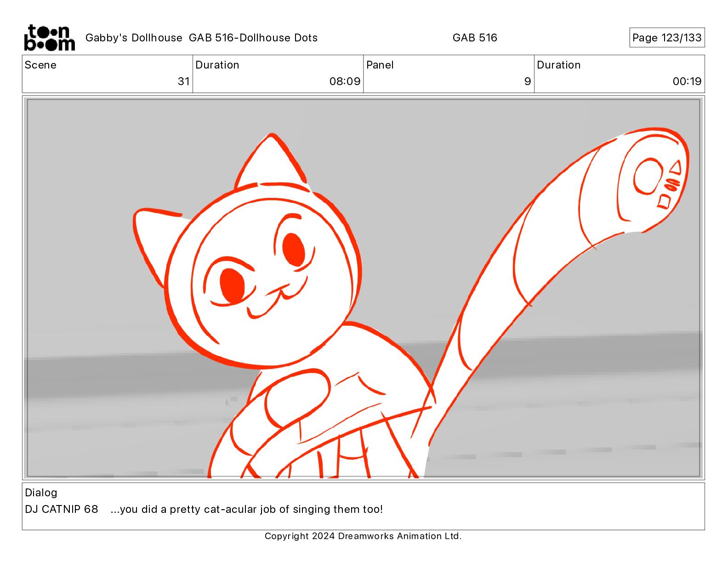The height and width of the screenshot is (563, 728).
Task: Click the Toon Boom logo
Action: click(49, 37)
